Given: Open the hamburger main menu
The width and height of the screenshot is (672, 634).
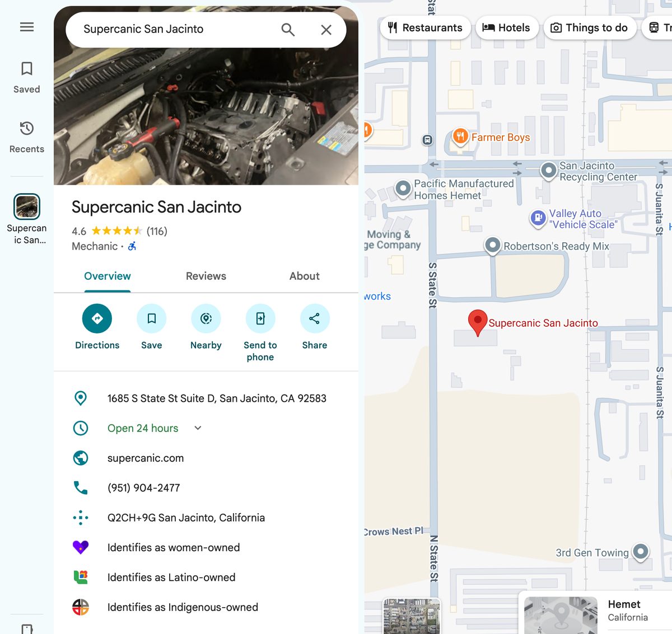Looking at the screenshot, I should (27, 27).
